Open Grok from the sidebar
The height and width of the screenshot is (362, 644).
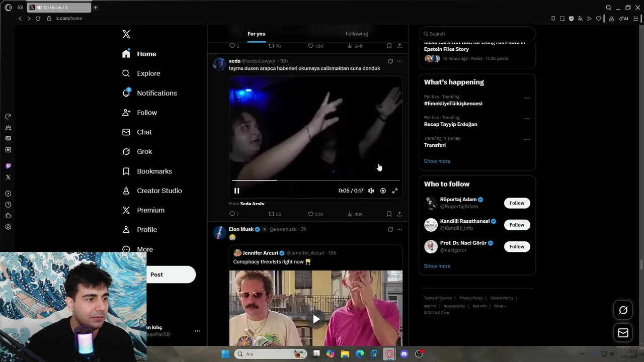(x=137, y=151)
